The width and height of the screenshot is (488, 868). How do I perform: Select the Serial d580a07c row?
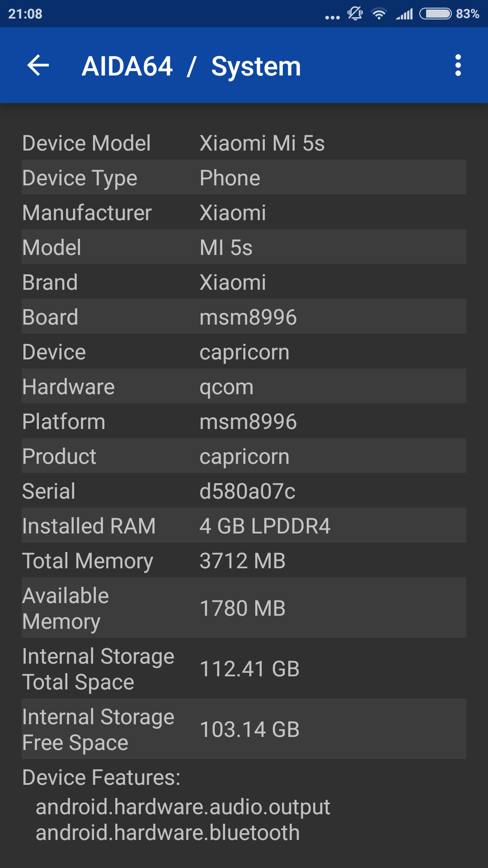click(244, 491)
